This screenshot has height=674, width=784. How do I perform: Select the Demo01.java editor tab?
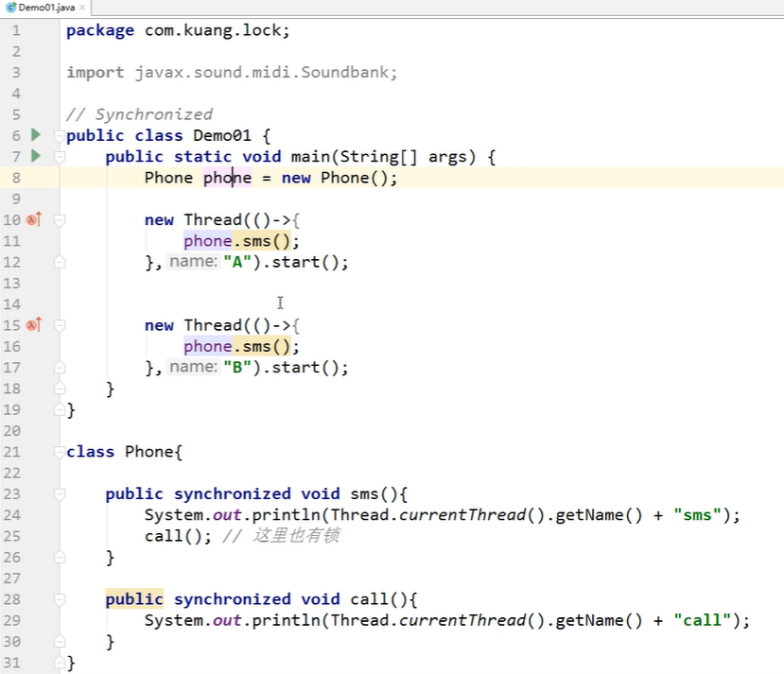(x=46, y=8)
